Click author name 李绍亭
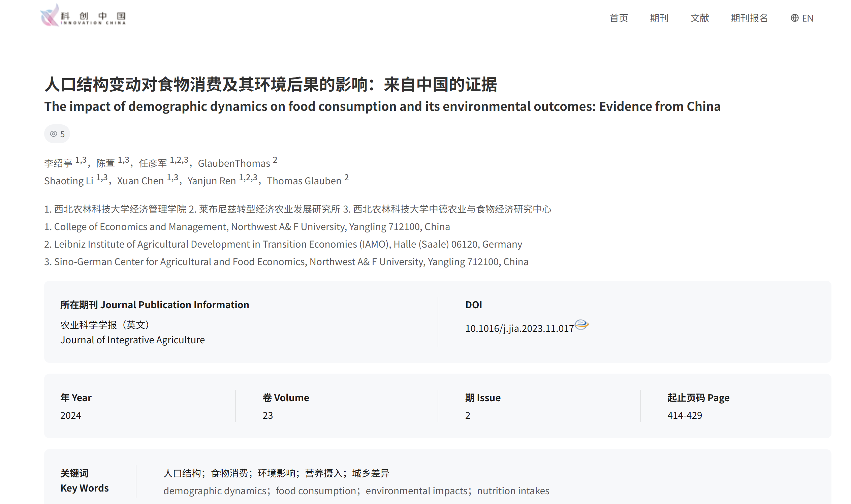Image resolution: width=851 pixels, height=504 pixels. coord(58,163)
